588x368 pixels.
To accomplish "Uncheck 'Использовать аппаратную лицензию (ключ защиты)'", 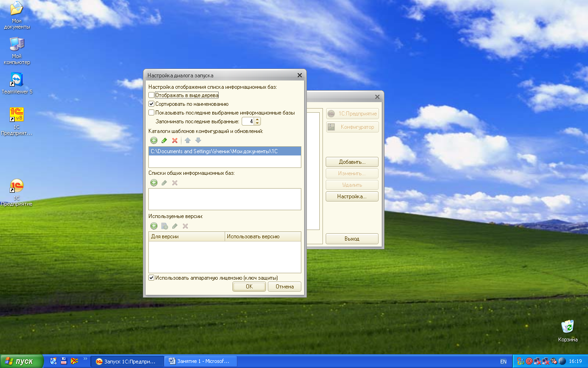I will pos(152,278).
